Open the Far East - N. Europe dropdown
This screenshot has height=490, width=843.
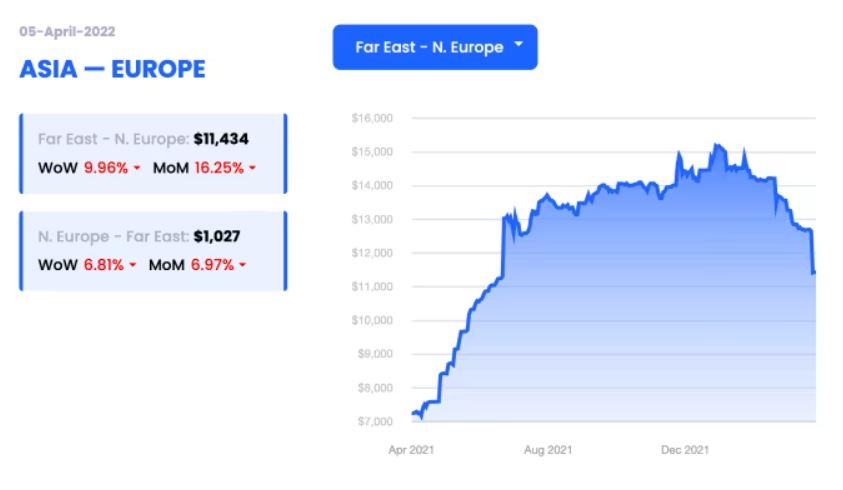(x=434, y=47)
